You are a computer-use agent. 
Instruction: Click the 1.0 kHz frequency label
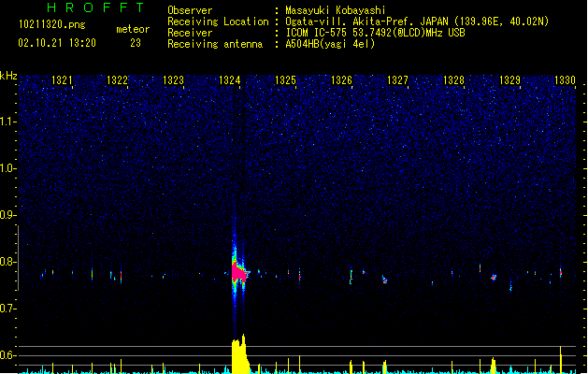click(8, 168)
